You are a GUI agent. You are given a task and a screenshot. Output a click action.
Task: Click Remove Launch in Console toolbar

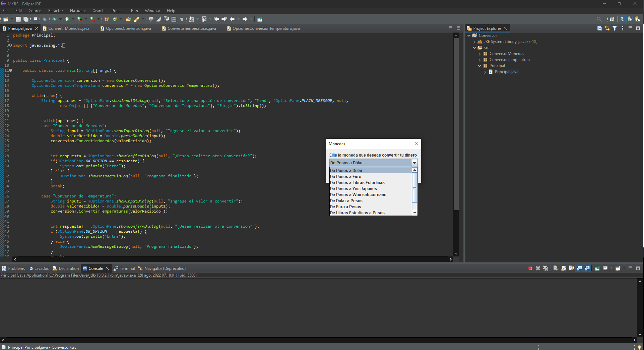click(x=538, y=269)
